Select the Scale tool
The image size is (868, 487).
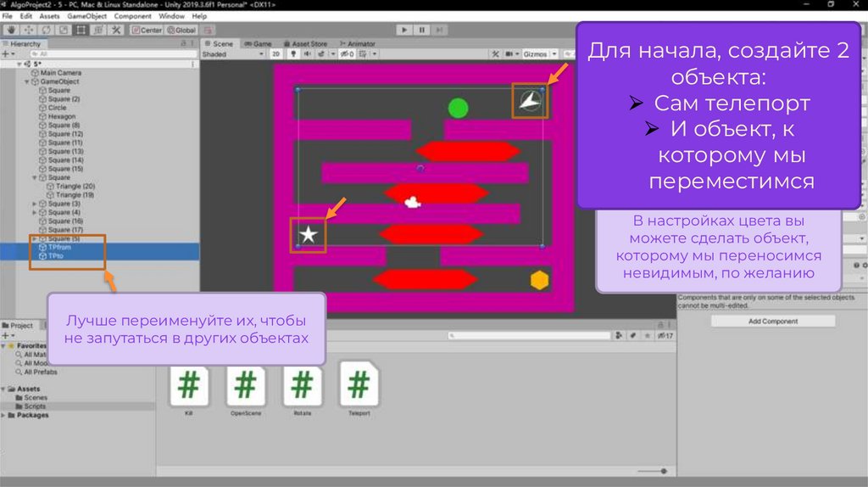coord(64,30)
